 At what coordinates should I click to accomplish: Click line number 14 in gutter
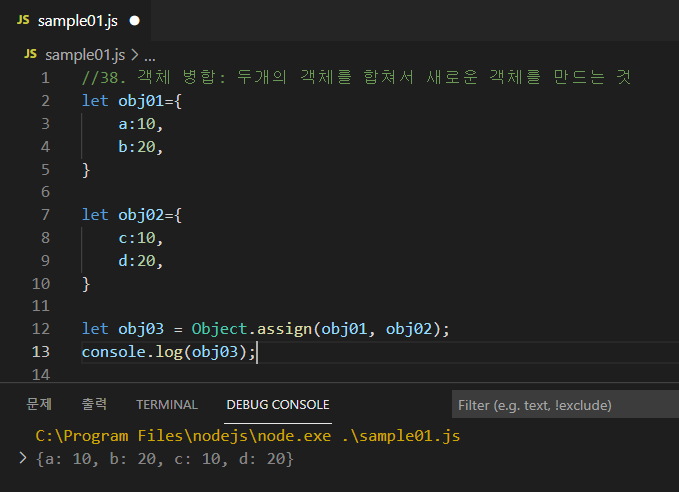pos(41,375)
